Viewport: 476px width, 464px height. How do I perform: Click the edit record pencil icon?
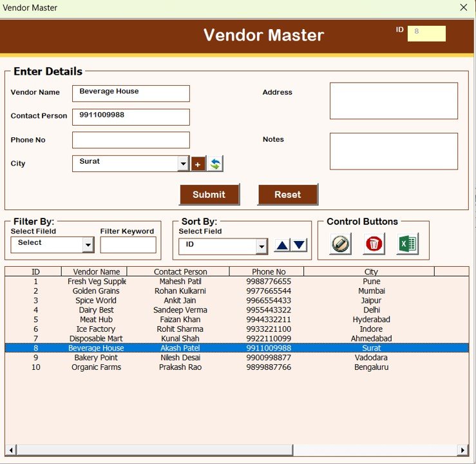(340, 244)
